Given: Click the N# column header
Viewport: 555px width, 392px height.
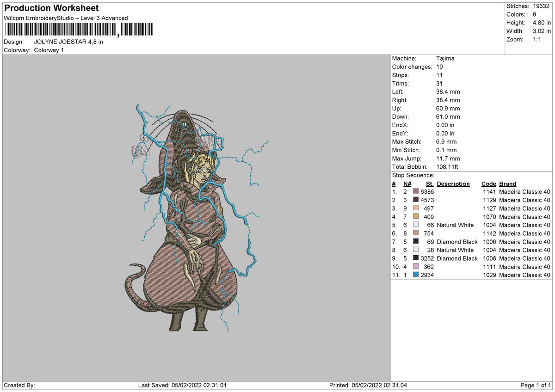Looking at the screenshot, I should click(x=406, y=184).
